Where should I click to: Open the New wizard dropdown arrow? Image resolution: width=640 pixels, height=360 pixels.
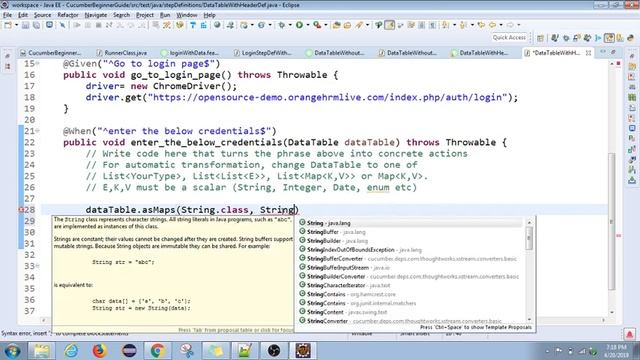[16, 25]
